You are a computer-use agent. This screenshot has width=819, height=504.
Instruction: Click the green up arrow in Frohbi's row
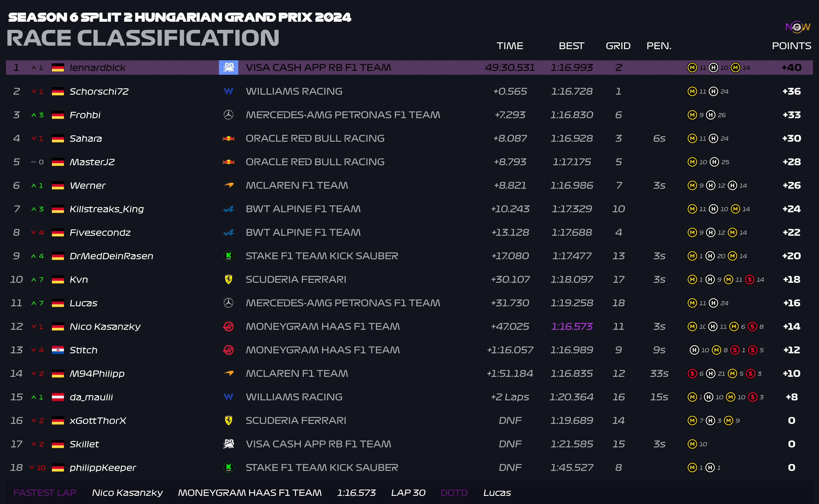tap(34, 115)
